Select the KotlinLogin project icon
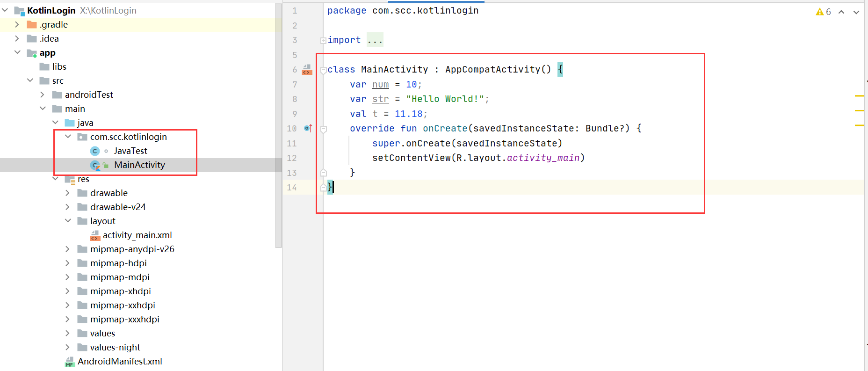Screen dimensions: 868x371 [19, 11]
